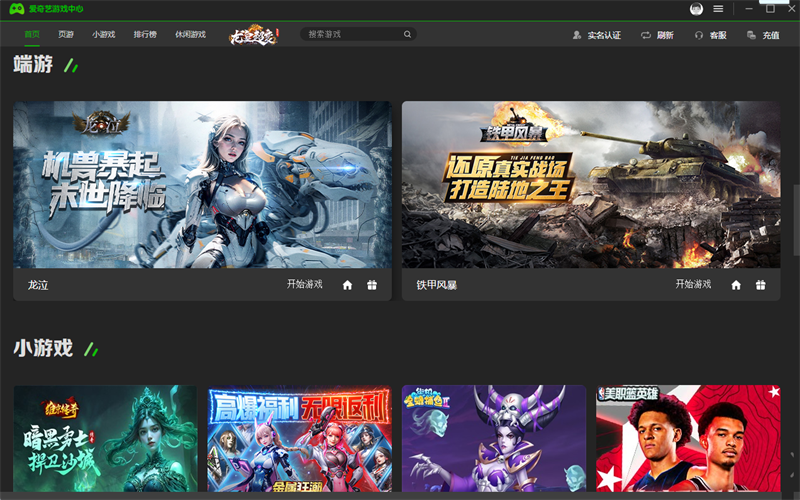Start 铁甲风暴 via 开始游戏

(693, 284)
